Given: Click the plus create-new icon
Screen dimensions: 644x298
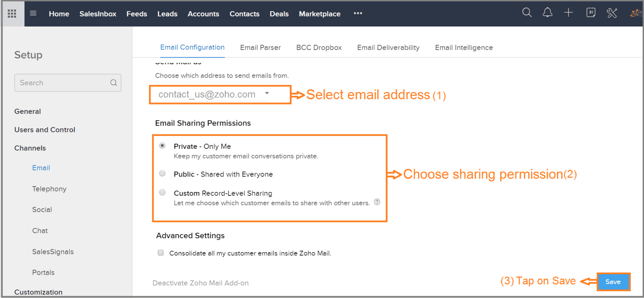Looking at the screenshot, I should (568, 13).
